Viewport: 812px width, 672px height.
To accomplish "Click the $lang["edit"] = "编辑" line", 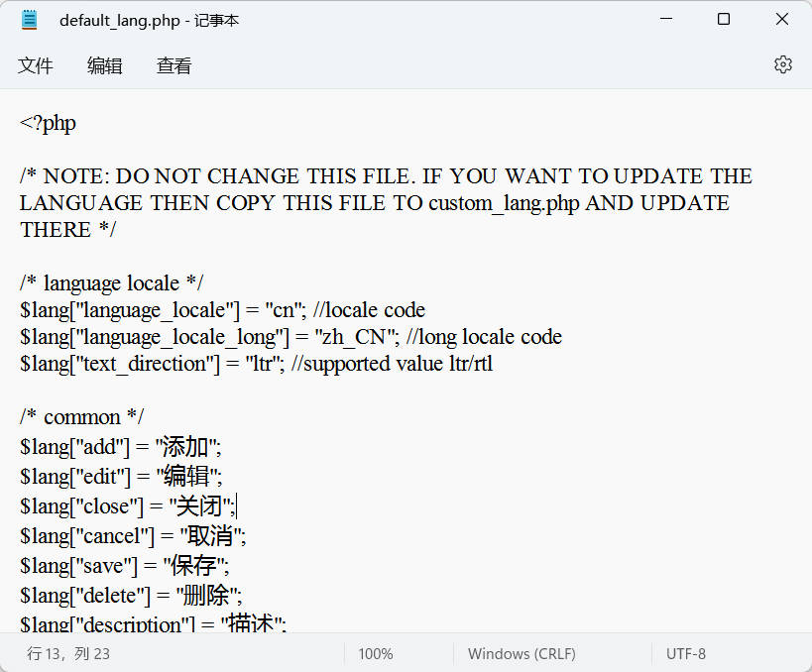I will pos(121,477).
